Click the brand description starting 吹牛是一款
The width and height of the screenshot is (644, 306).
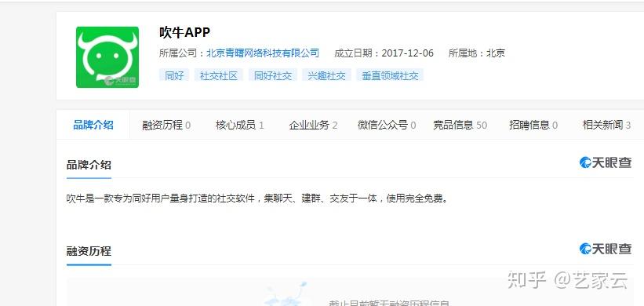pyautogui.click(x=257, y=199)
